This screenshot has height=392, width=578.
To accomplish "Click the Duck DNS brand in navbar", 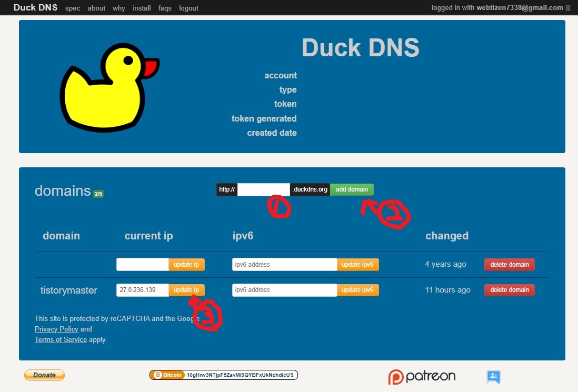I will (35, 7).
